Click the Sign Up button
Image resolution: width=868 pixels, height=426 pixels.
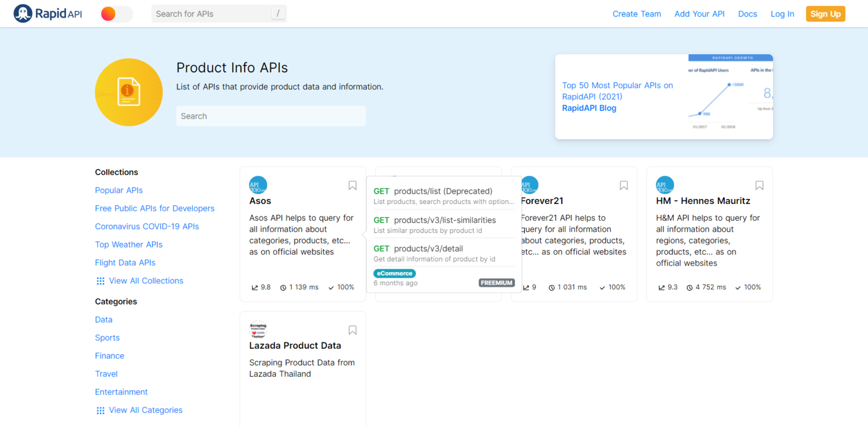[825, 13]
